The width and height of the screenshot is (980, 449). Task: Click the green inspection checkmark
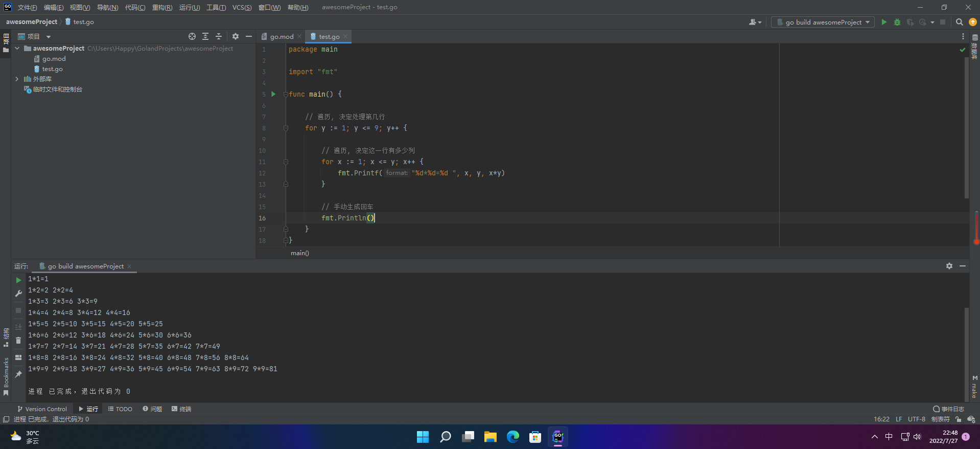click(x=963, y=50)
